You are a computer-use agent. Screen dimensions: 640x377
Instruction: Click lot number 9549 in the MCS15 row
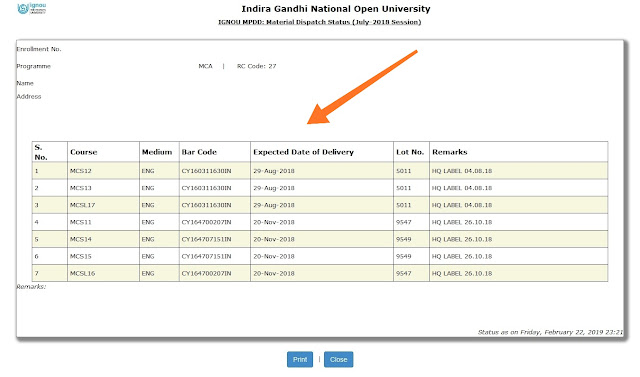[x=403, y=257]
